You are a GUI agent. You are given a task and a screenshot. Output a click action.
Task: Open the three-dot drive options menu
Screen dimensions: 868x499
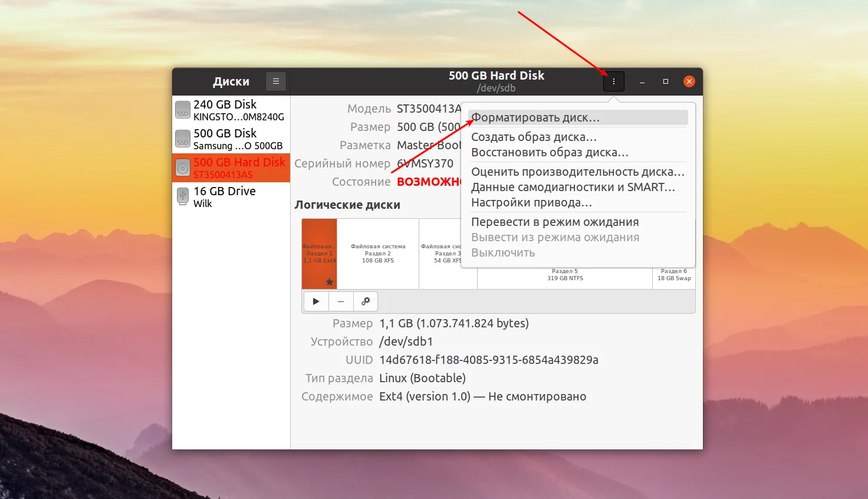pyautogui.click(x=613, y=81)
